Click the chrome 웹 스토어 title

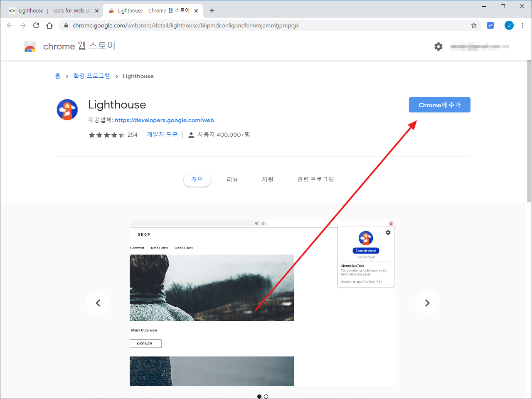coord(79,46)
